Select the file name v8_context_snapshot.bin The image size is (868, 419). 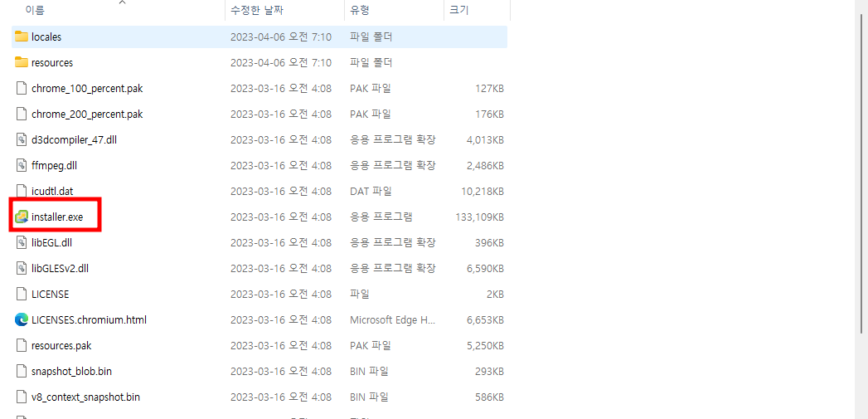[x=85, y=397]
